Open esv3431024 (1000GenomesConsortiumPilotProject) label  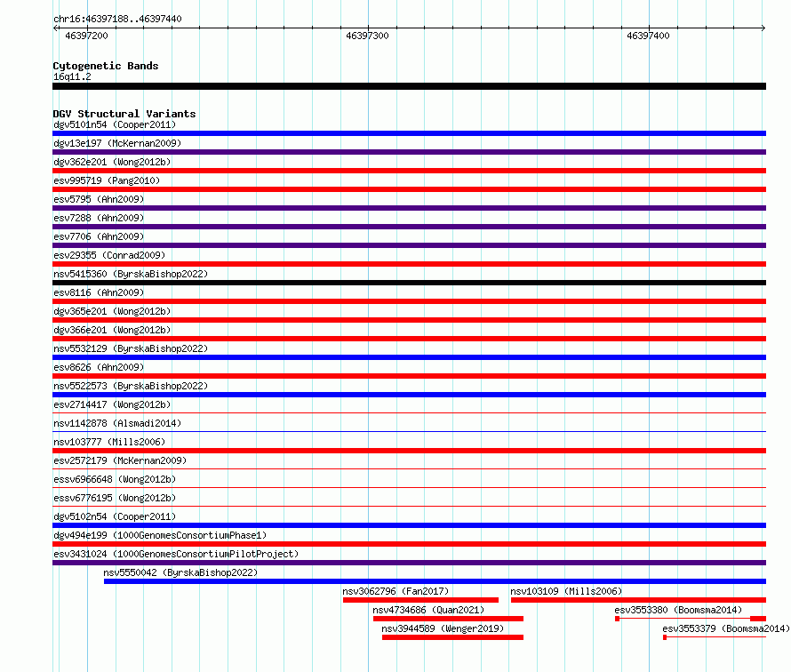tap(176, 554)
